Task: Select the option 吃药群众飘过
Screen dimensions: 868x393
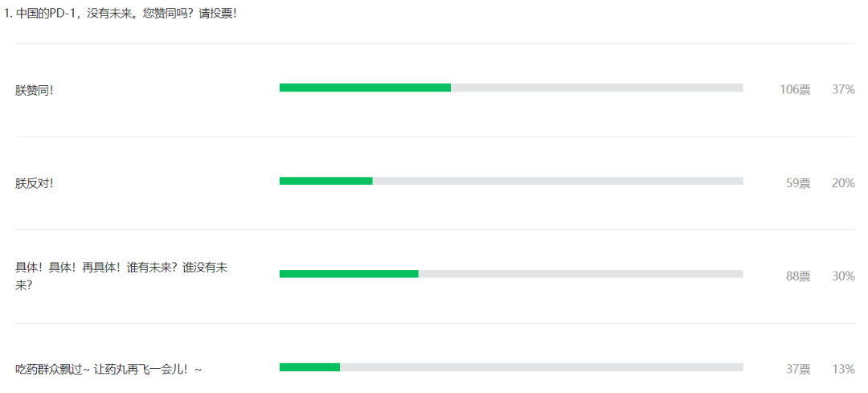Action: pos(109,369)
